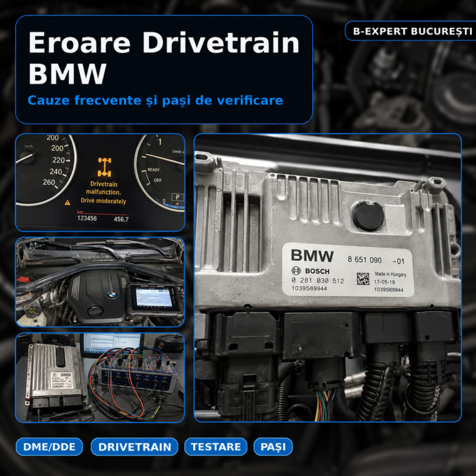Click the odometer reading 123456
Screen dimensions: 476x476
click(87, 218)
